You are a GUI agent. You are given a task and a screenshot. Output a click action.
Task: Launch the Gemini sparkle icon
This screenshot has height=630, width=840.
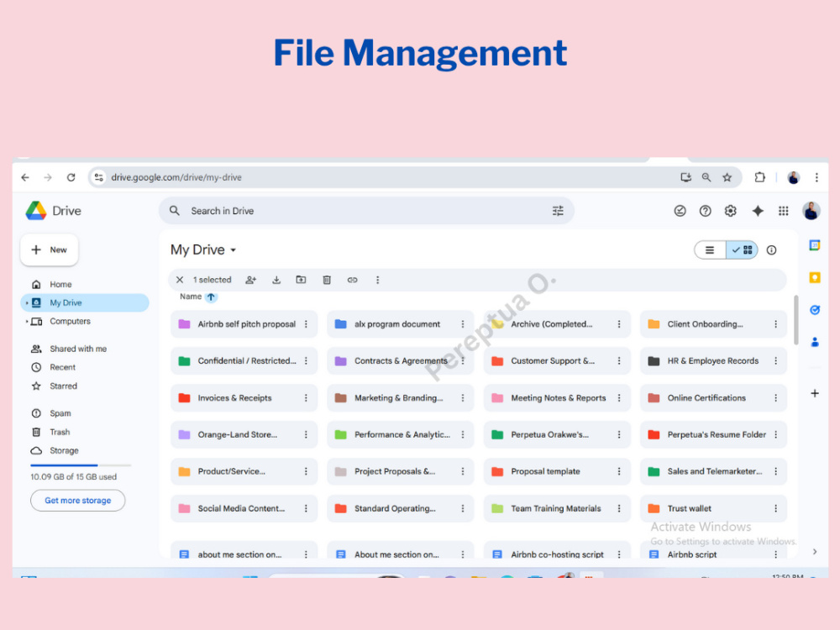click(x=758, y=211)
